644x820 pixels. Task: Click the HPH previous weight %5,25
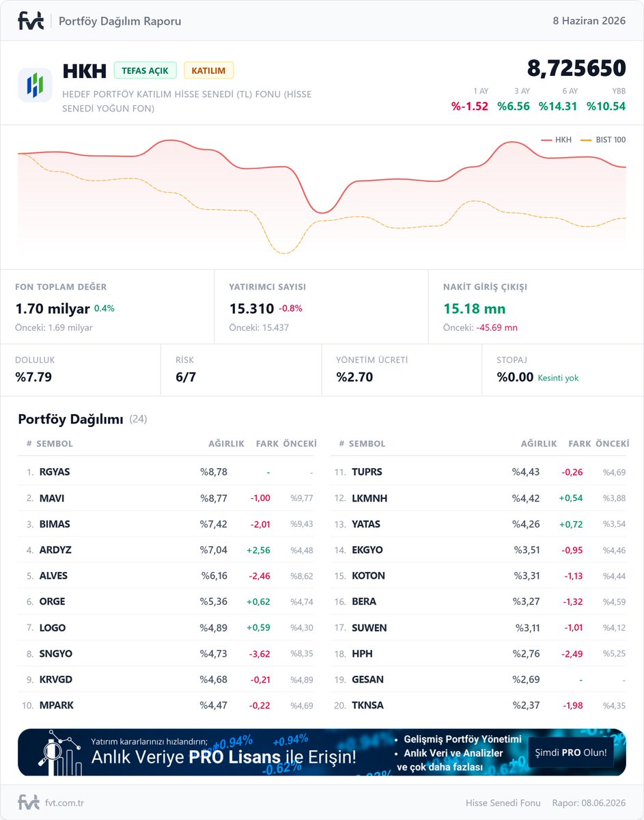pos(614,654)
